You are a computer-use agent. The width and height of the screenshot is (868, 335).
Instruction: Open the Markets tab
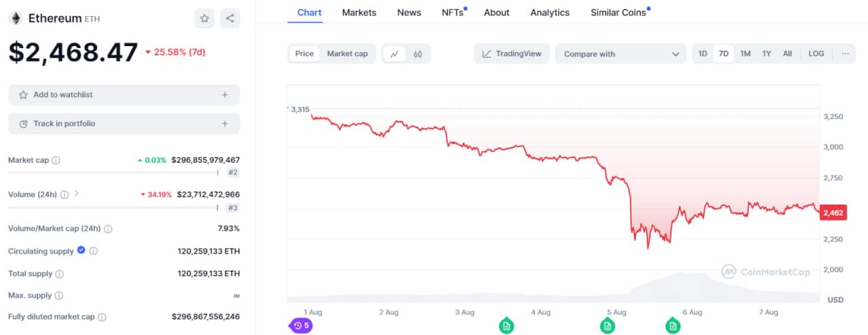click(x=359, y=12)
